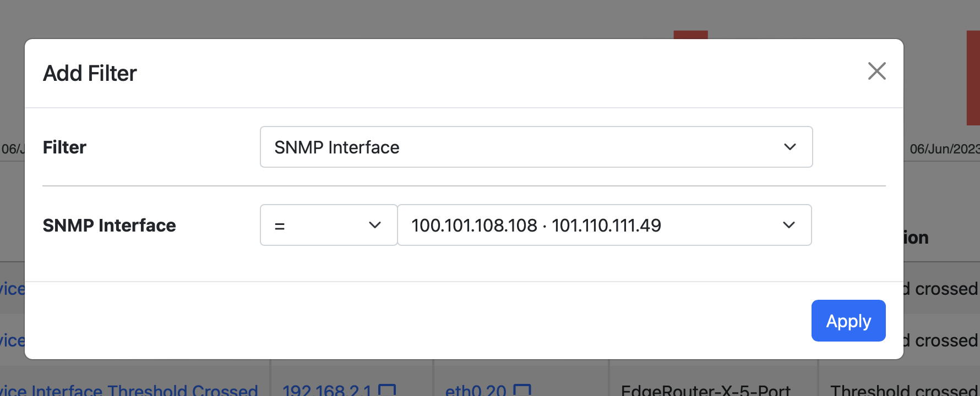Close the Add Filter dialog with the X
Image resolution: width=980 pixels, height=396 pixels.
pyautogui.click(x=877, y=71)
